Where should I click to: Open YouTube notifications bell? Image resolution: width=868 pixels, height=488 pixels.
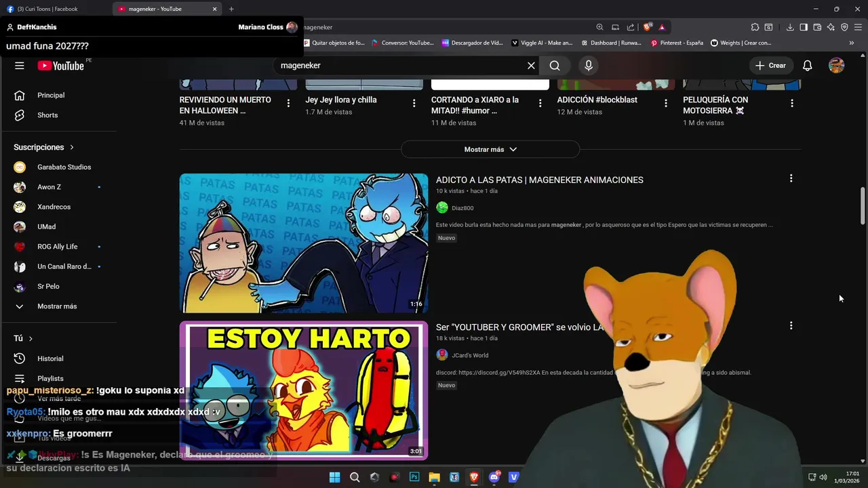(x=807, y=66)
